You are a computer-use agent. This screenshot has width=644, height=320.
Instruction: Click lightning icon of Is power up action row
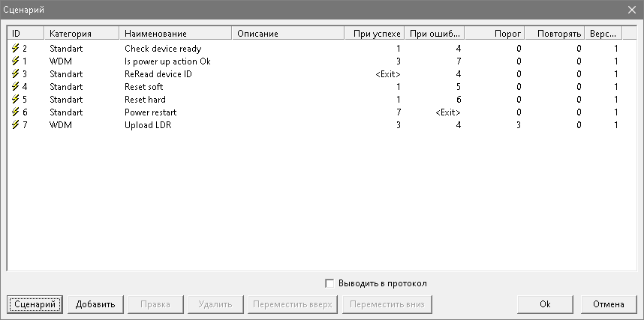point(16,61)
